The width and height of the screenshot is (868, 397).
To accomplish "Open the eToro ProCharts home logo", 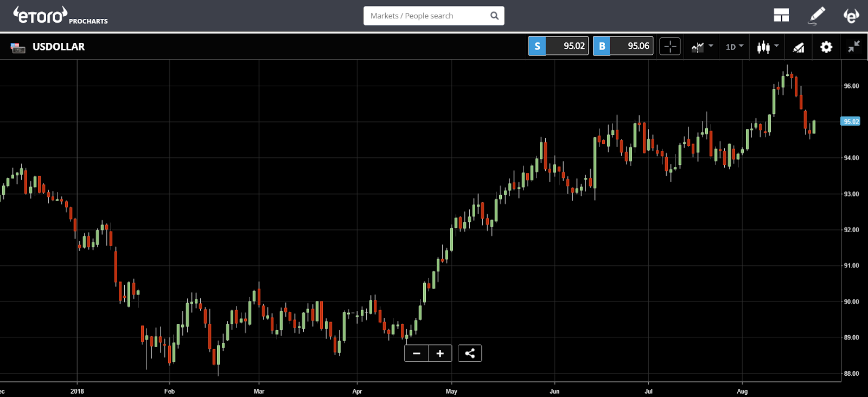I will [x=60, y=16].
